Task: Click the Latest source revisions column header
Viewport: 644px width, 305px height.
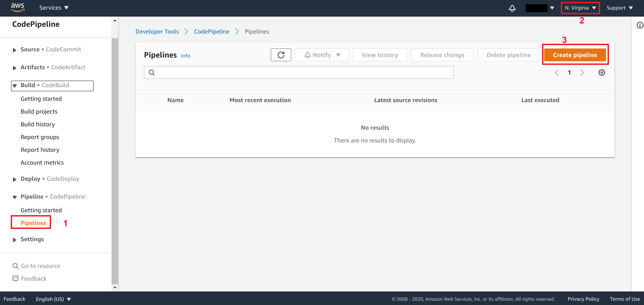Action: tap(406, 100)
